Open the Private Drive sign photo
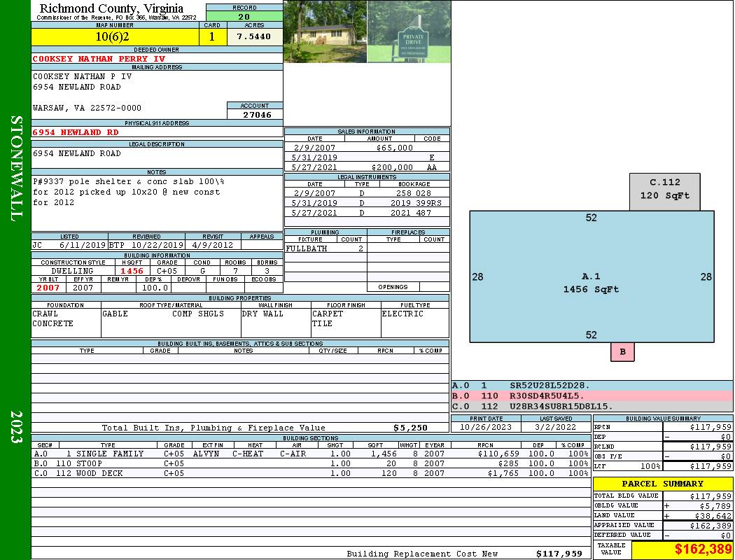The height and width of the screenshot is (560, 735). [x=409, y=31]
